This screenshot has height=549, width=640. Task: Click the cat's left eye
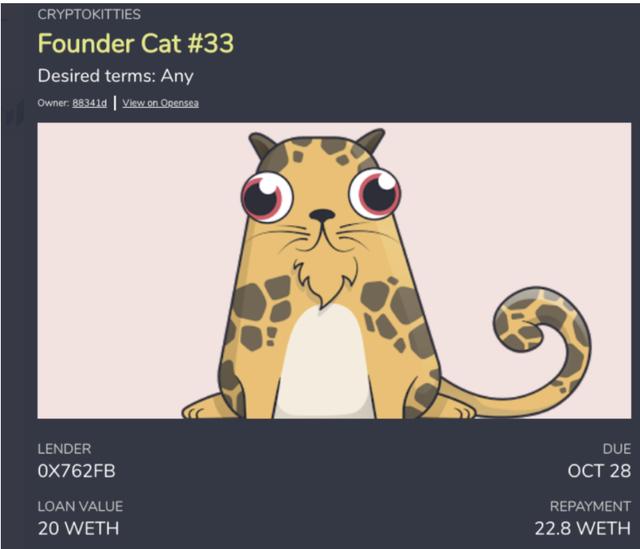coord(267,197)
